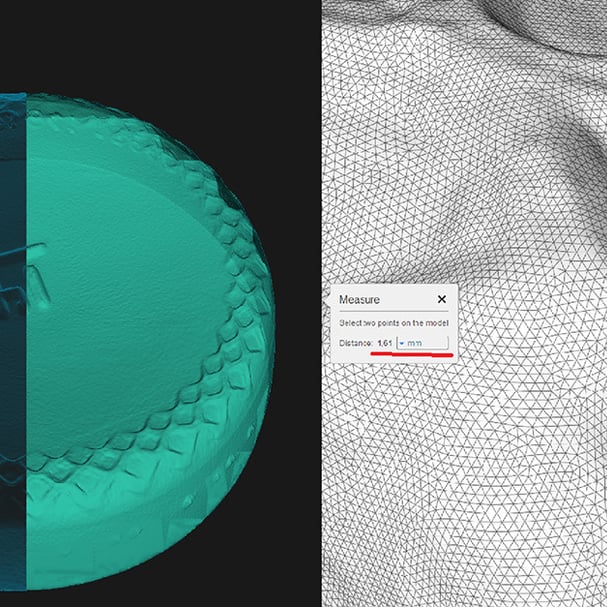Viewport: 607px width, 607px height.
Task: Click the Measure dialog title
Action: [359, 300]
